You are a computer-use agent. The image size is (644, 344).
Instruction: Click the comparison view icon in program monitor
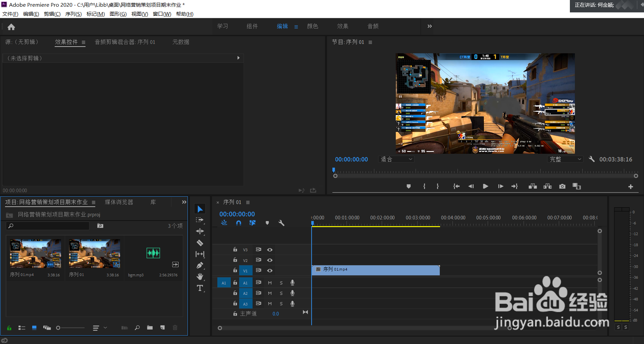click(x=577, y=186)
